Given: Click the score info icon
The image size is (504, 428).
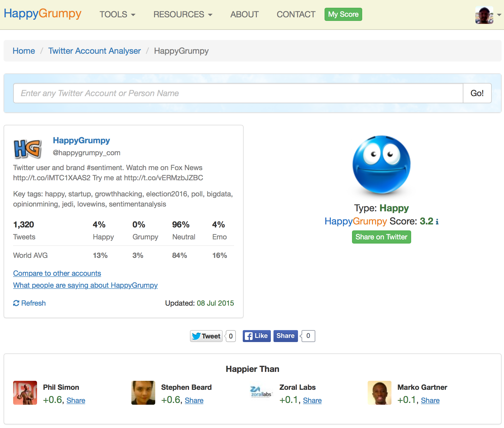Looking at the screenshot, I should coord(437,222).
